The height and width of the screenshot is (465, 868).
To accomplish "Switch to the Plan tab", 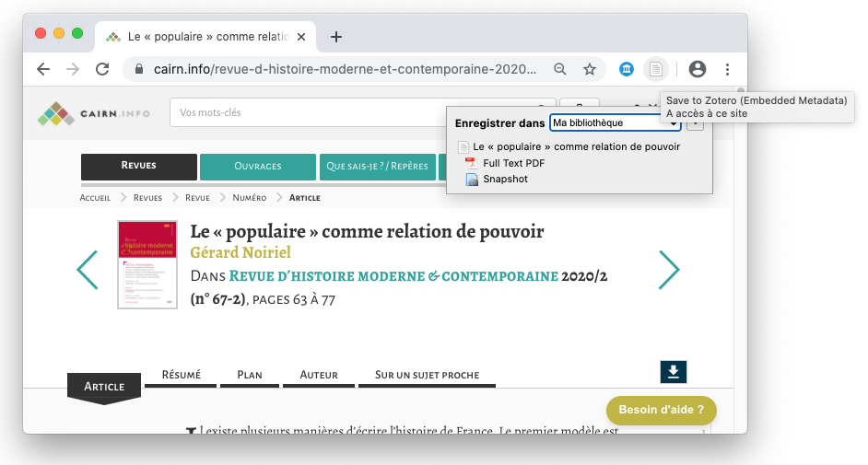I will pyautogui.click(x=250, y=376).
